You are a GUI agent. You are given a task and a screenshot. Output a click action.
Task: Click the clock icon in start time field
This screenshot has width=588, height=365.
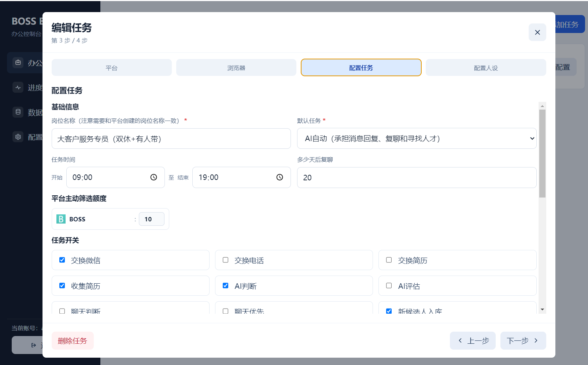tap(154, 177)
